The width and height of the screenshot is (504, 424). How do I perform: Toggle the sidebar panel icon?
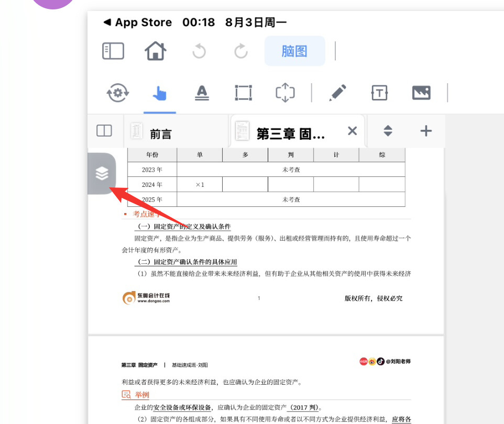pos(113,51)
